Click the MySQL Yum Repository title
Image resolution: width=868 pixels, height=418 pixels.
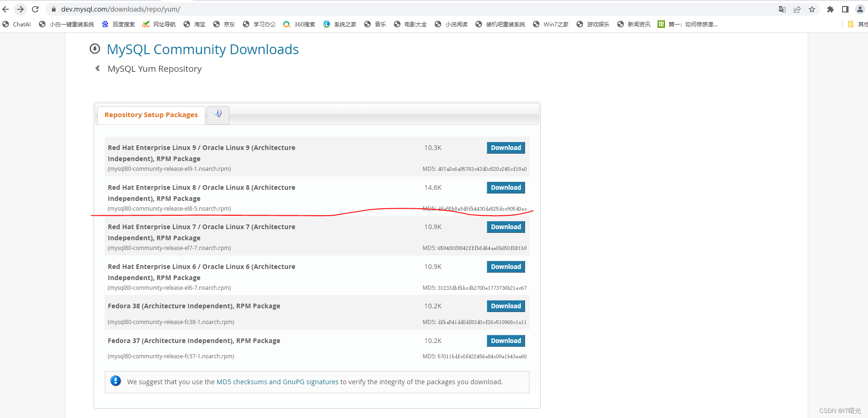[x=154, y=69]
